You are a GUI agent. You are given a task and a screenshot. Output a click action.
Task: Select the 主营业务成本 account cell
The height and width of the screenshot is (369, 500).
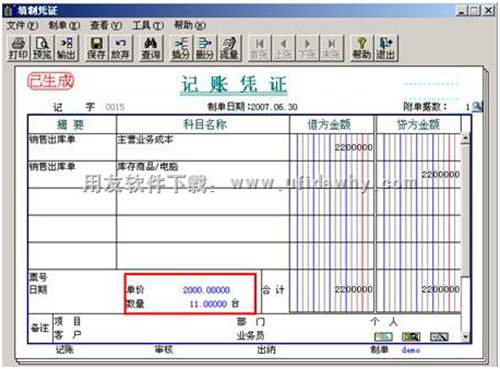tap(203, 147)
